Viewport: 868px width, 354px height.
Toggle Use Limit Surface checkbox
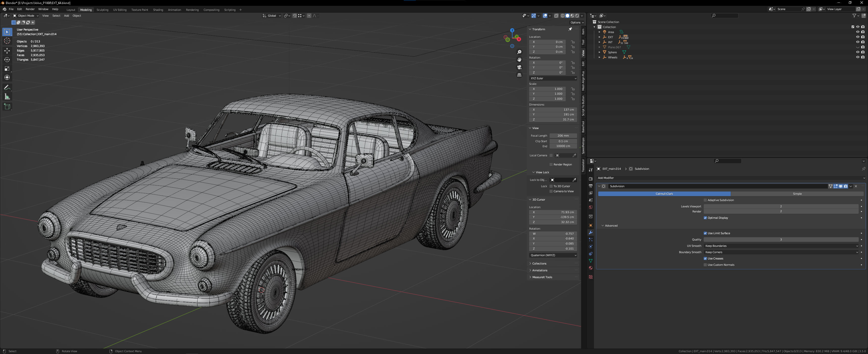click(705, 233)
